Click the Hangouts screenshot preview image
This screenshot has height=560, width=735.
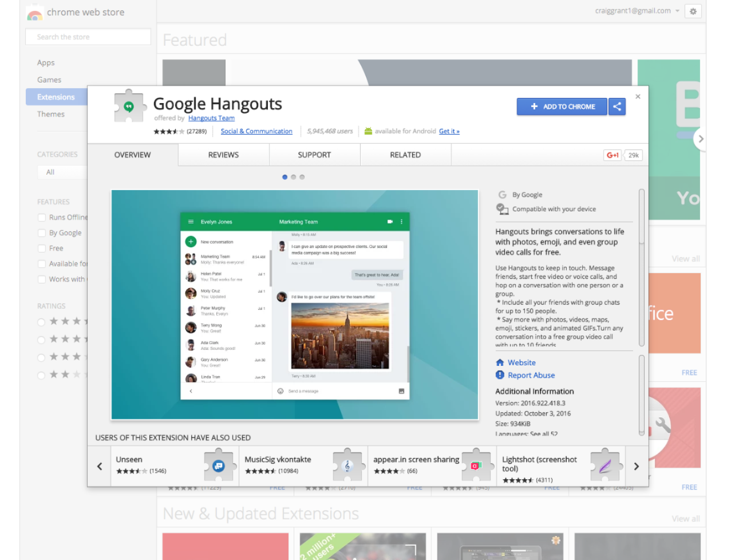(x=295, y=305)
